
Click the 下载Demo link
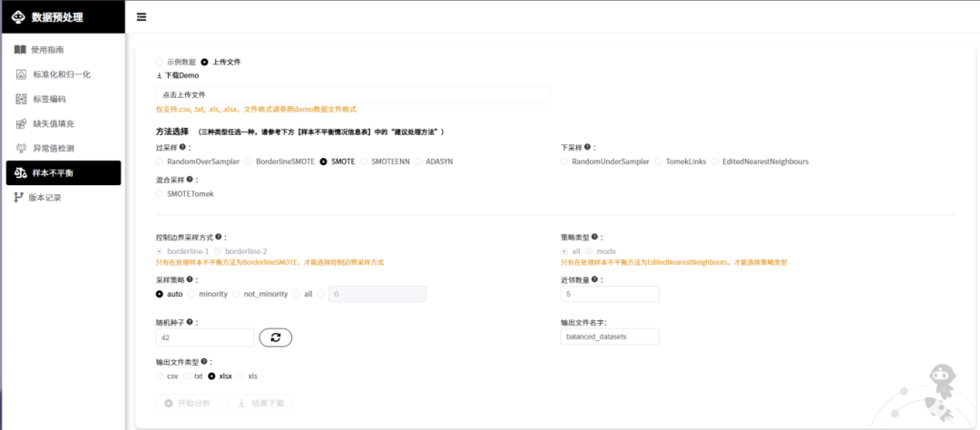[x=178, y=75]
